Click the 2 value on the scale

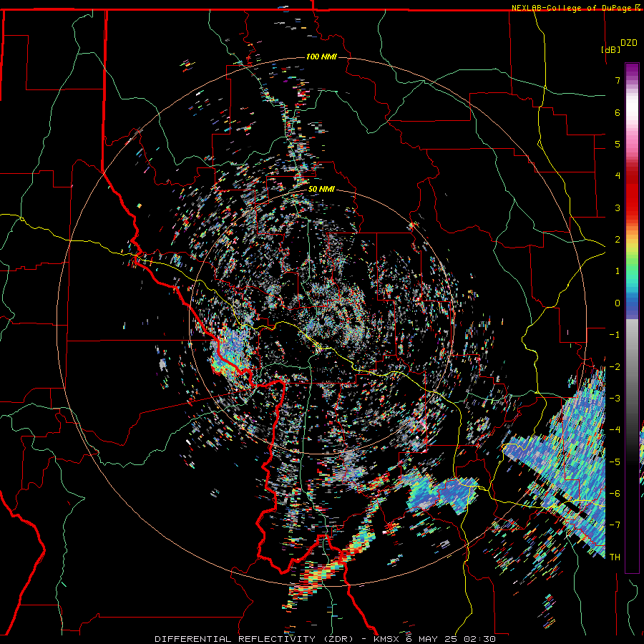click(x=618, y=240)
